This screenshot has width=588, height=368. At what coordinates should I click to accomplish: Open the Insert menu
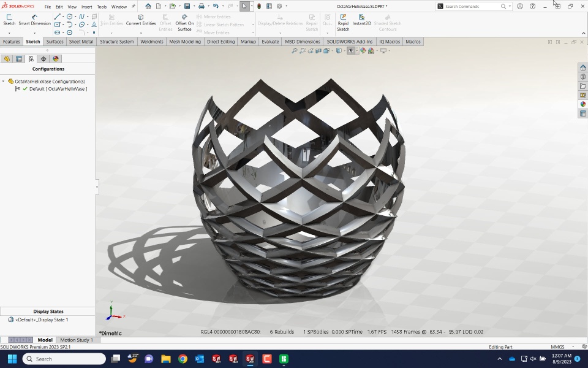click(x=86, y=7)
